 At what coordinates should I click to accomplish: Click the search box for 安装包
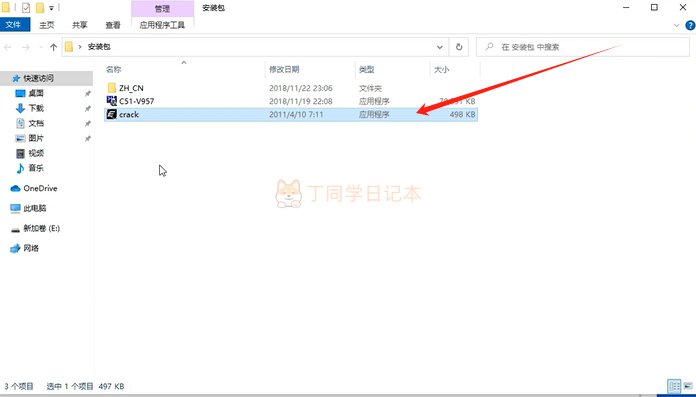(582, 47)
